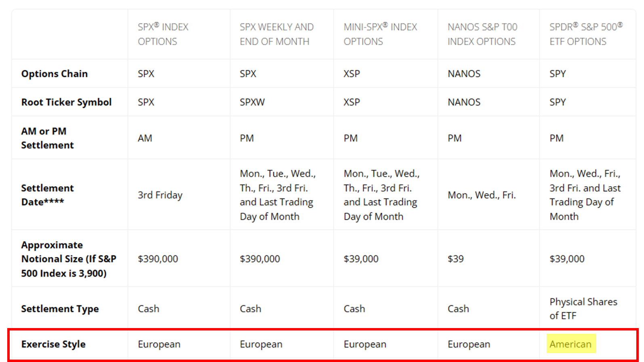Image resolution: width=644 pixels, height=362 pixels.
Task: Click the highlighted "American" exercise style cell
Action: tap(571, 344)
